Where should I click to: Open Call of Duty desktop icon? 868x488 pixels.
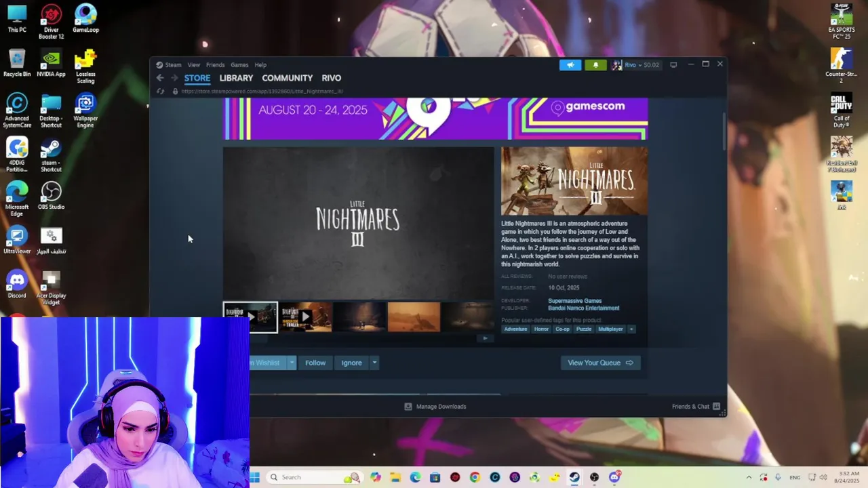click(842, 111)
